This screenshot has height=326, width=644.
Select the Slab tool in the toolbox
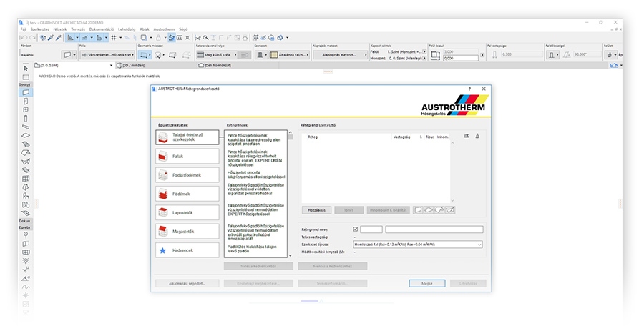pyautogui.click(x=26, y=136)
